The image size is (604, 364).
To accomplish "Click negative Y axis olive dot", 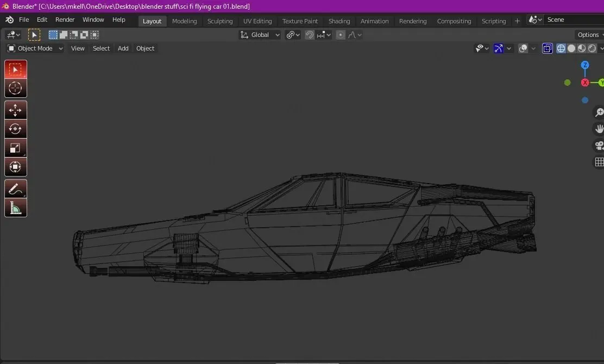I will pyautogui.click(x=567, y=83).
